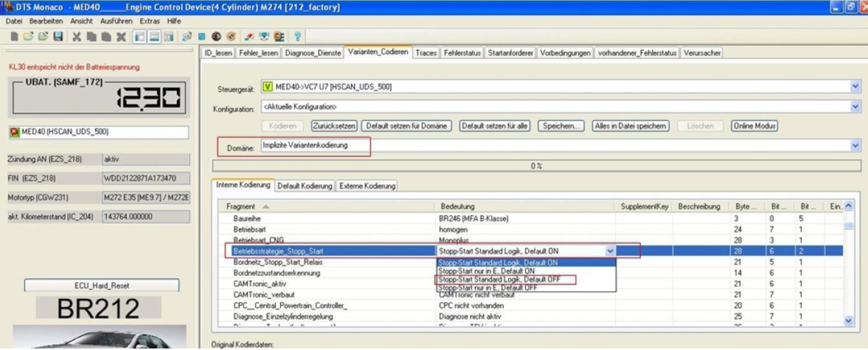This screenshot has width=868, height=350.
Task: Choose 'Stopp-Start Standard Logik, Default OFF' option
Action: [x=499, y=279]
